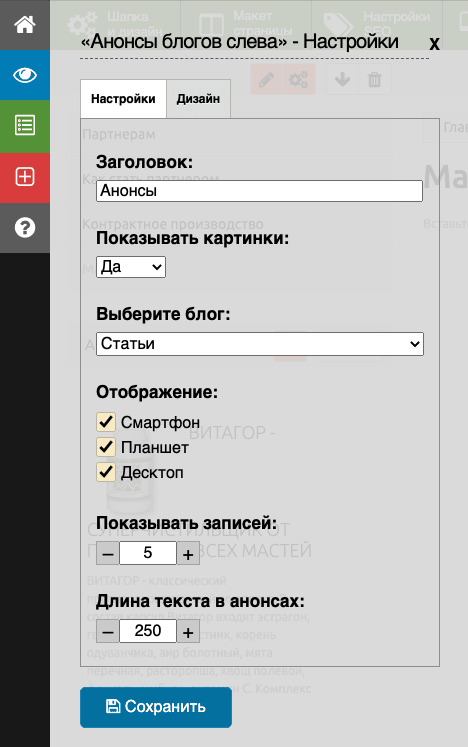Close the settings dialog with x

click(x=434, y=43)
